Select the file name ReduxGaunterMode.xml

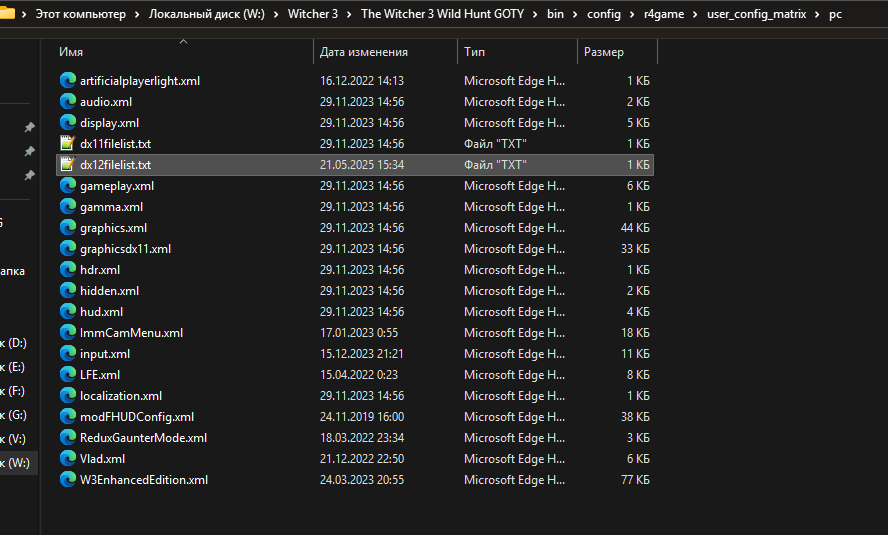143,438
